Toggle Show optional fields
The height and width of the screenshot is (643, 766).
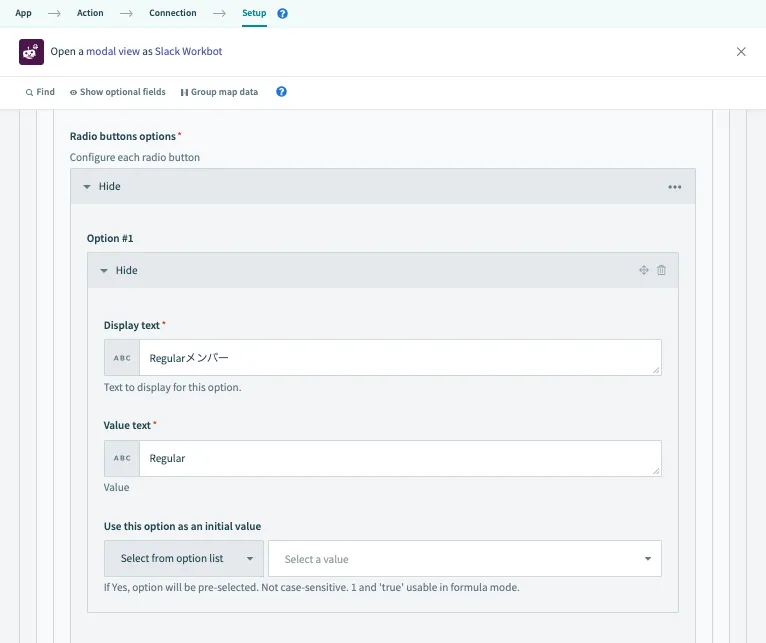coord(118,92)
